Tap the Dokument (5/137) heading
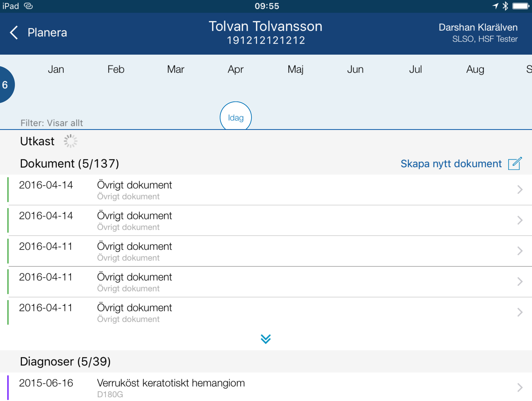The width and height of the screenshot is (532, 401). tap(70, 164)
